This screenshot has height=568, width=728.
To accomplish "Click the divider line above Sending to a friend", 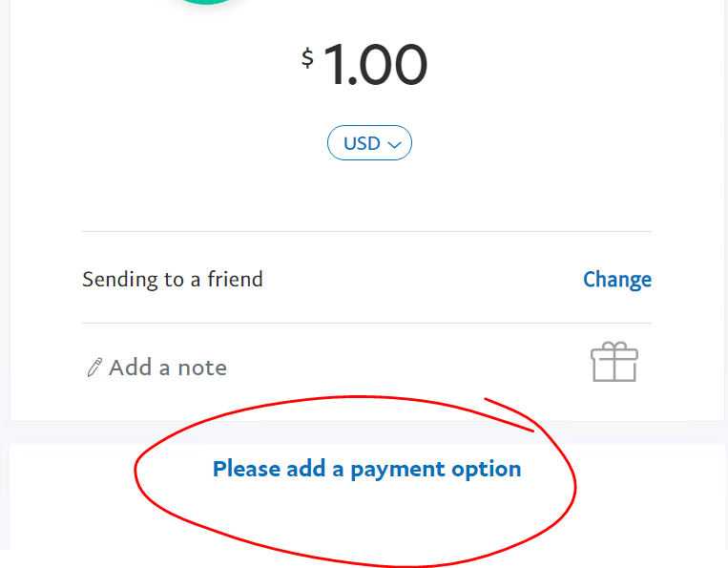I will click(x=366, y=231).
